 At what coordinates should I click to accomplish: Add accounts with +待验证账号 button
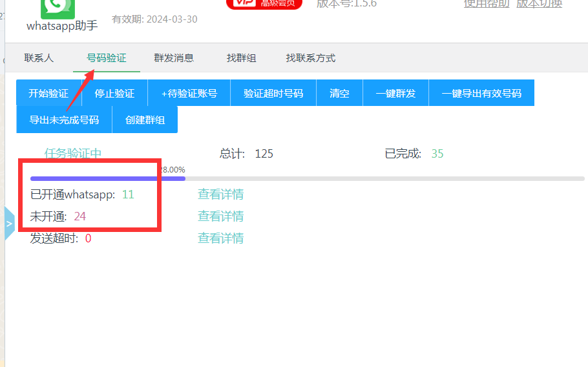(189, 93)
